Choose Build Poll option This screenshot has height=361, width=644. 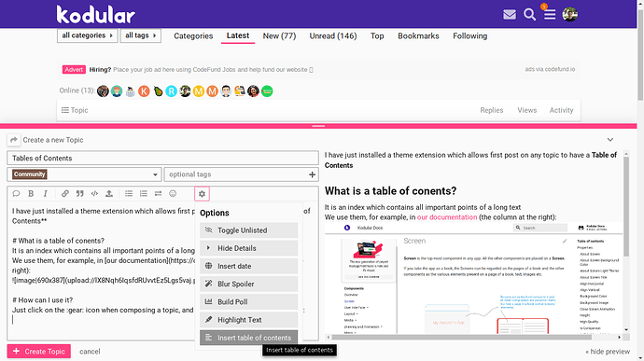click(249, 302)
